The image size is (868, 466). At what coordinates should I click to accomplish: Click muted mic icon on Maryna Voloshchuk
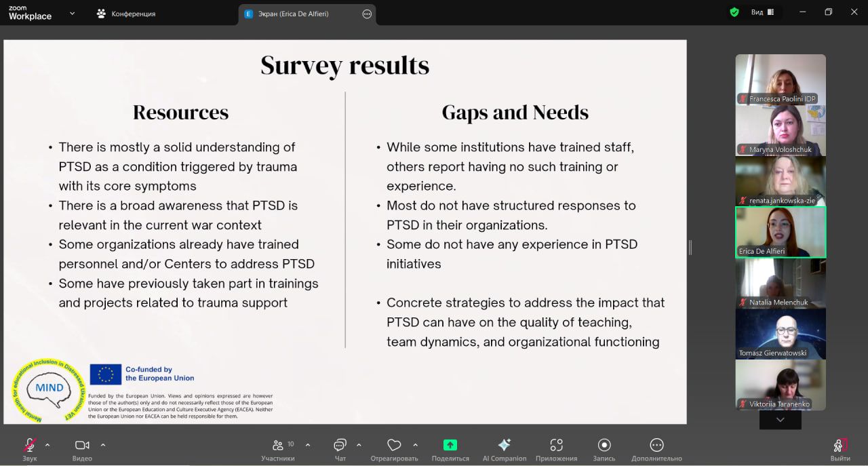743,149
